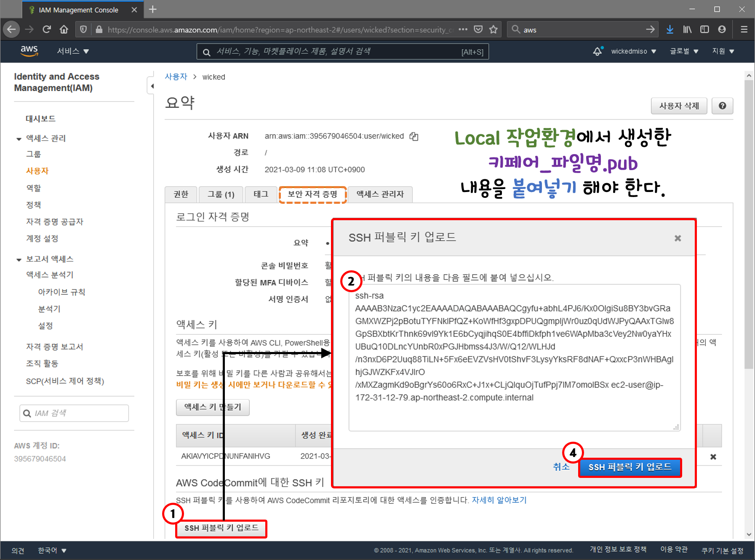Open the page actions three-dot menu
Image resolution: width=755 pixels, height=560 pixels.
[x=463, y=29]
